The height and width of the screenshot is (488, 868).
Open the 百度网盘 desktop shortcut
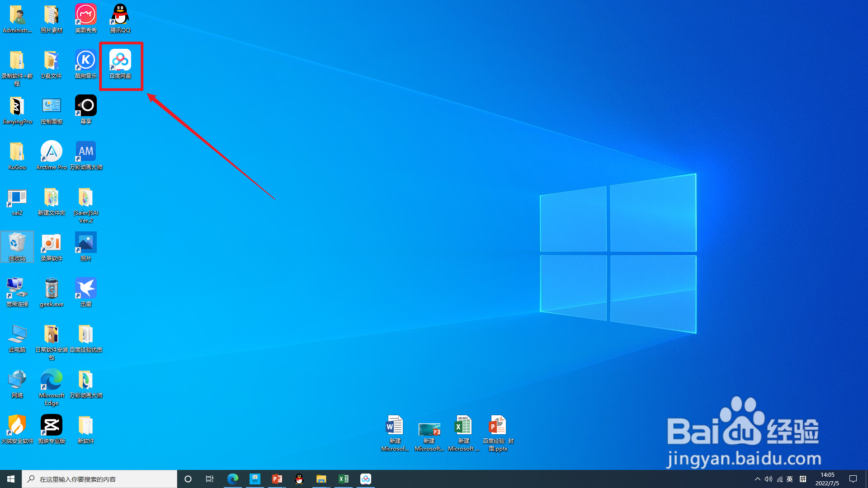120,64
